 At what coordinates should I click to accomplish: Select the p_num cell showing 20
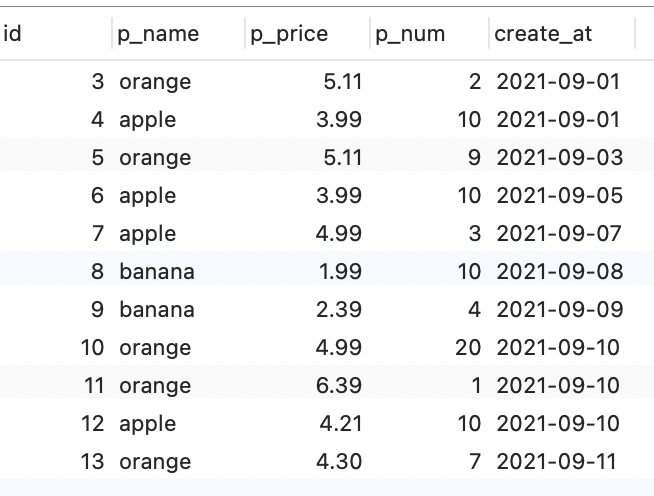tap(468, 348)
